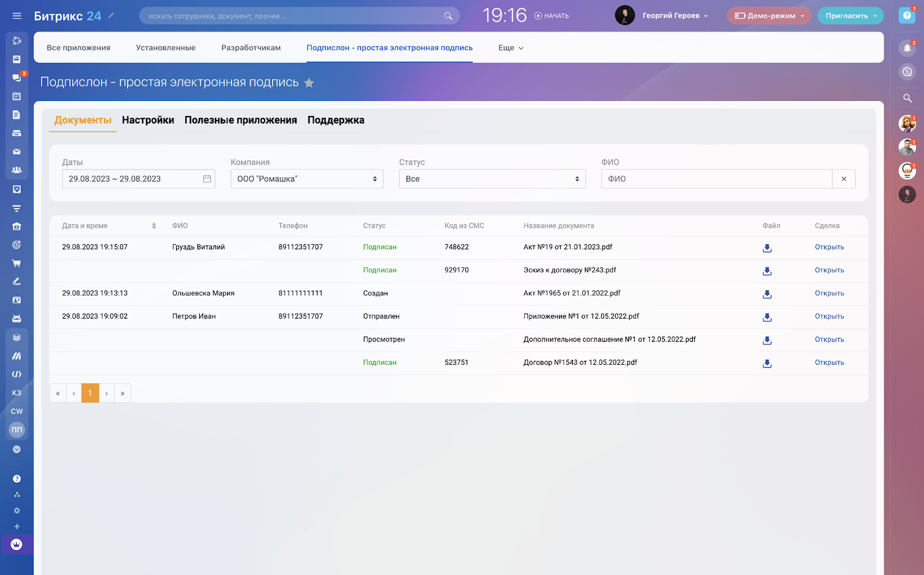Open the hamburger menu icon
Screen dimensions: 924x575
[x=17, y=16]
